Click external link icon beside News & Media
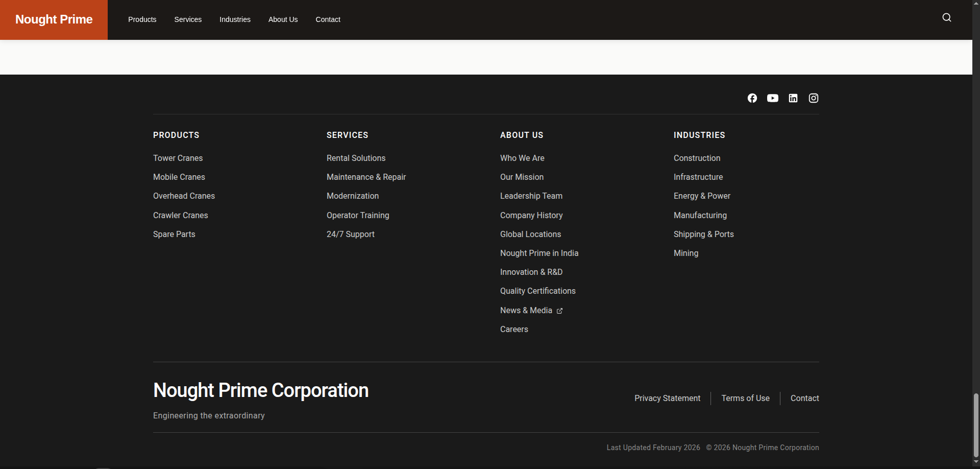Image resolution: width=980 pixels, height=469 pixels. (x=559, y=311)
